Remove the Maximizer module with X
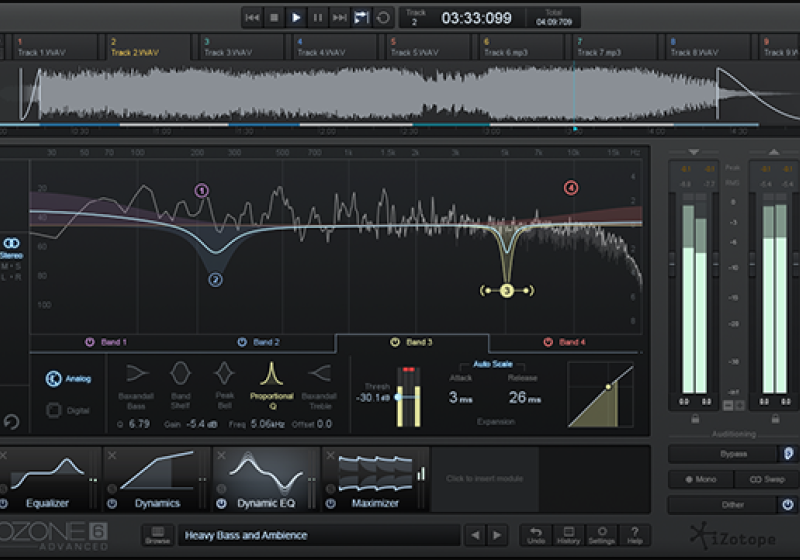 (x=331, y=455)
